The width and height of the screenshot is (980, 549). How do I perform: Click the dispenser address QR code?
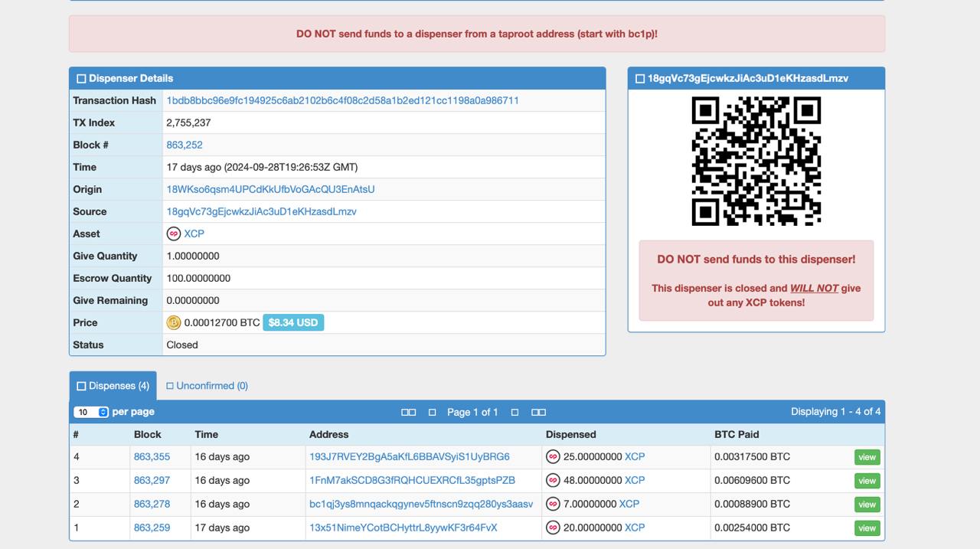click(x=756, y=162)
